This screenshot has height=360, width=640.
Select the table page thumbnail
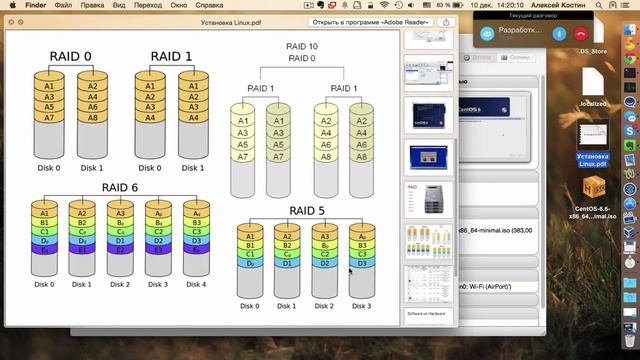pyautogui.click(x=428, y=283)
